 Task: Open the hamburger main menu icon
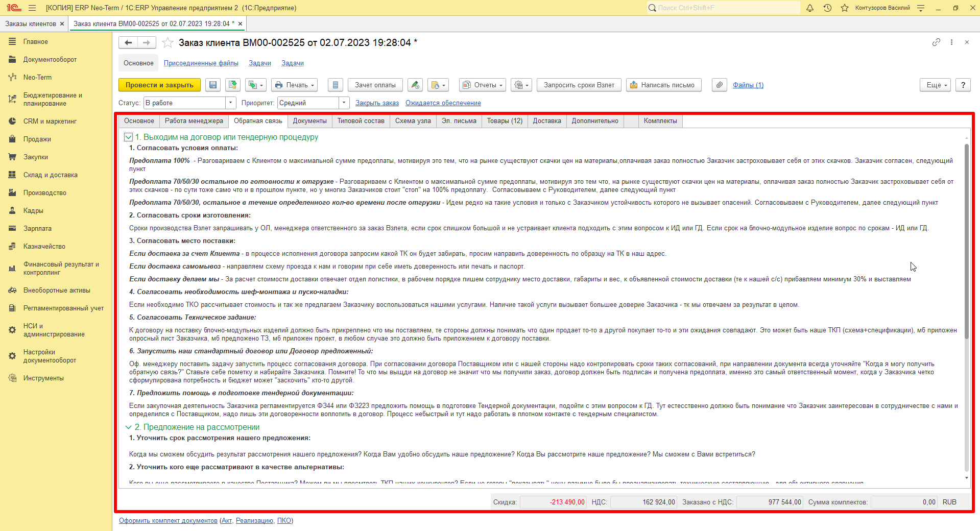click(x=32, y=8)
